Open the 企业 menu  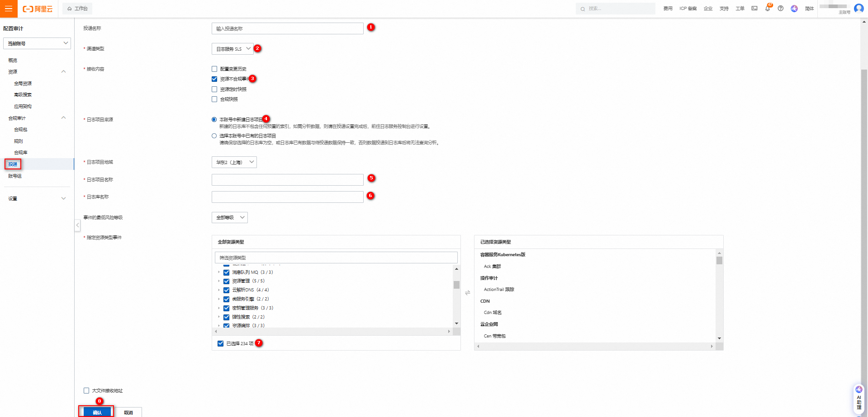708,9
